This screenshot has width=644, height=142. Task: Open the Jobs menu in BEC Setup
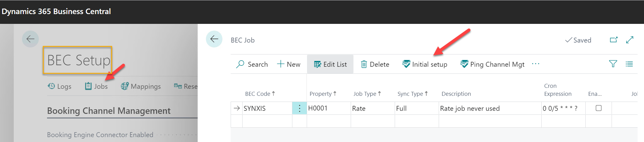coord(96,86)
